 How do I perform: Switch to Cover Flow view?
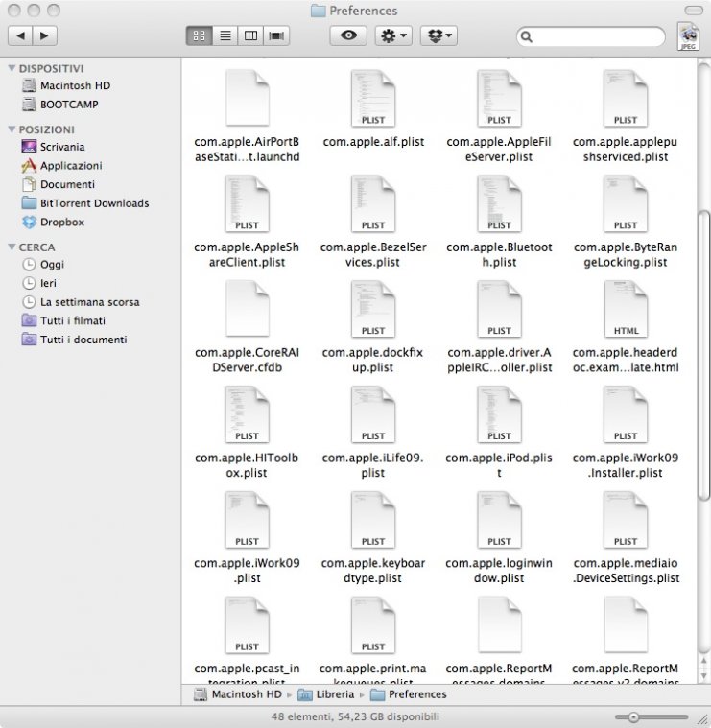coord(276,35)
